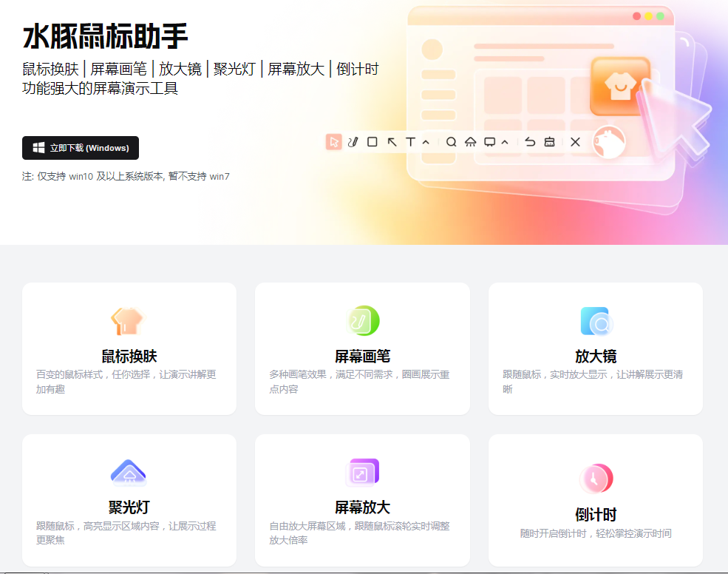Click the X close icon in toolbar

[x=575, y=142]
